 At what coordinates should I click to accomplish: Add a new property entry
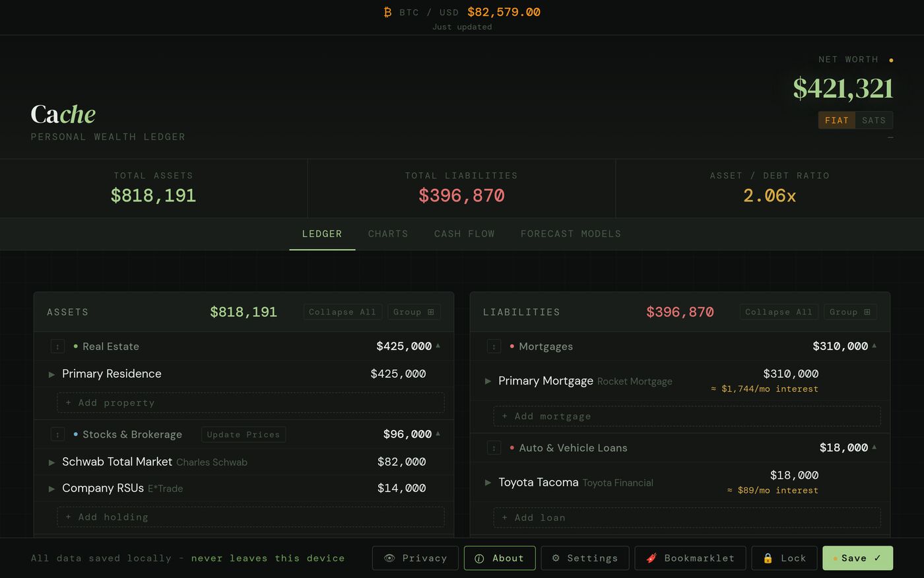(251, 403)
